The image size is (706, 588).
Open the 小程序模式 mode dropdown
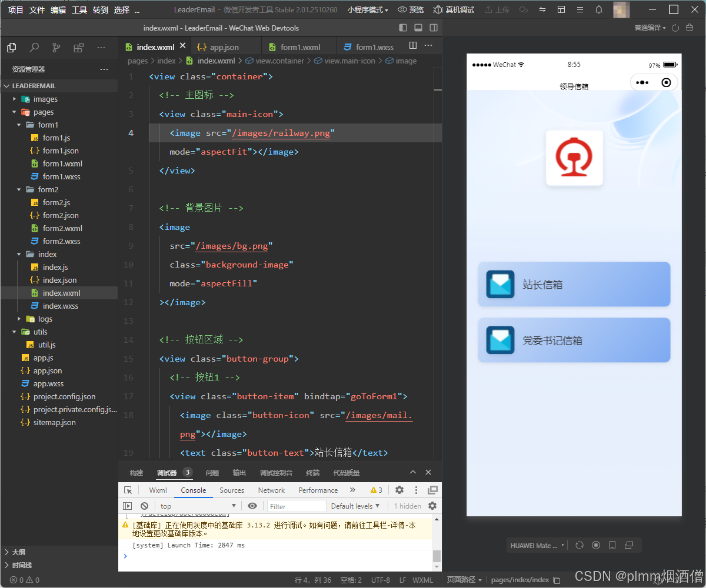click(x=368, y=10)
